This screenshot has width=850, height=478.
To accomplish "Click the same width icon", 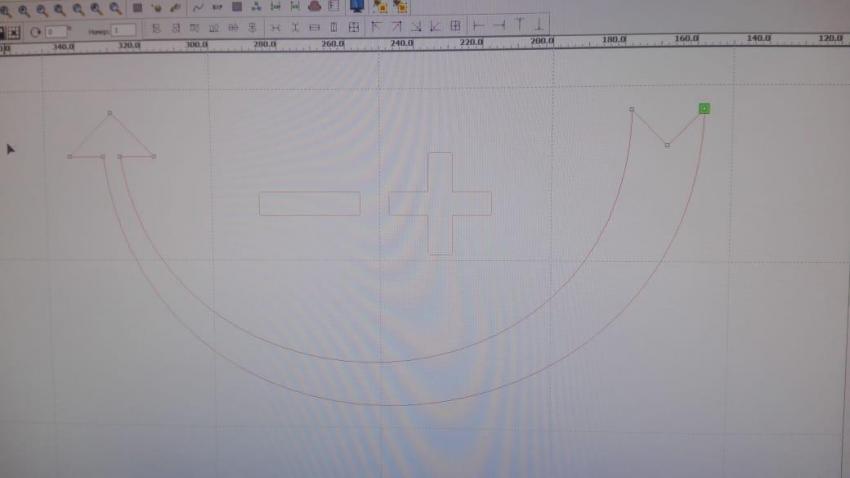I will (x=314, y=28).
